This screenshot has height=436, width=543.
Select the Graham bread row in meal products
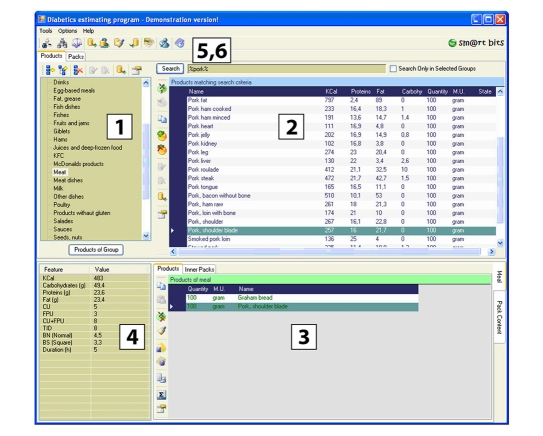(302, 298)
